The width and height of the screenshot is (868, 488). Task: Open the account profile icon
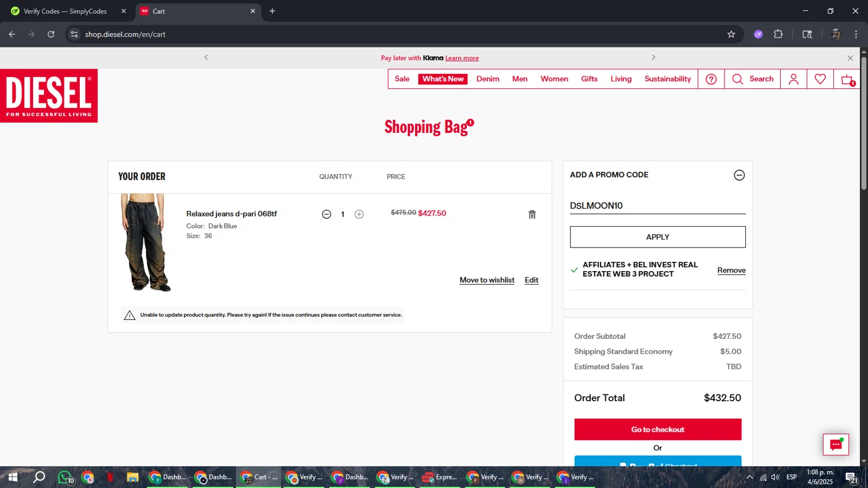point(793,79)
